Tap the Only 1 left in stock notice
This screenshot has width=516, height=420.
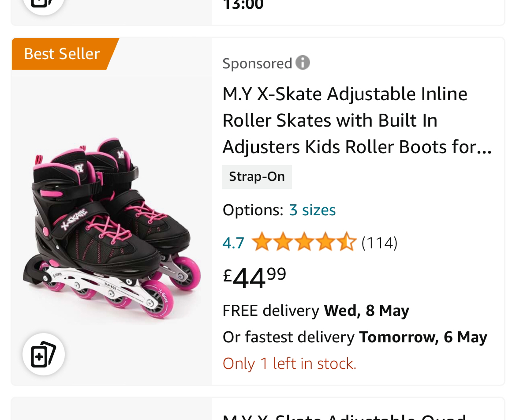(x=289, y=364)
